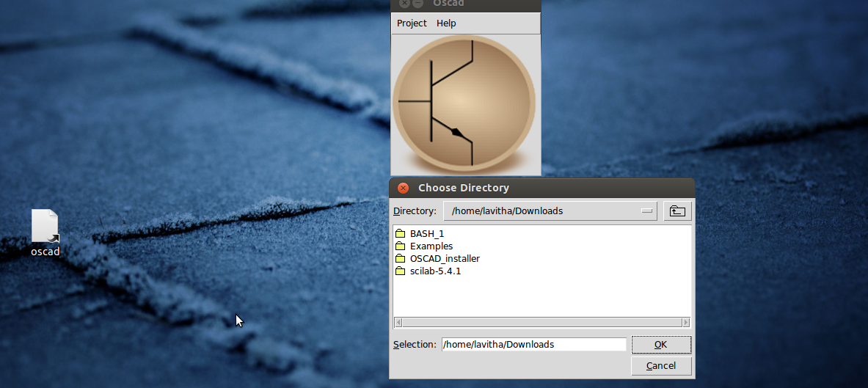
Task: Click the Oscad transistor logo image
Action: pos(465,103)
